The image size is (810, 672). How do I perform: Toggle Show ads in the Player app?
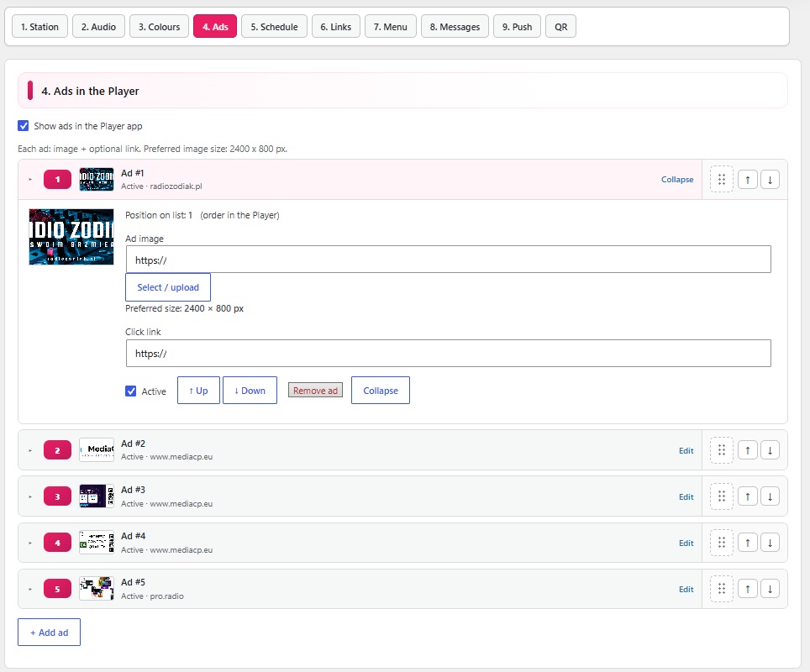point(24,125)
